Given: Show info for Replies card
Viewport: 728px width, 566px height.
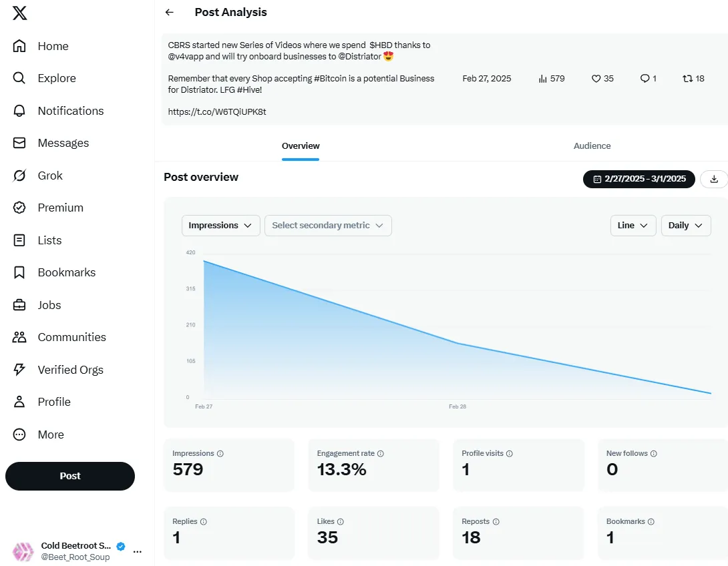Looking at the screenshot, I should click(203, 522).
